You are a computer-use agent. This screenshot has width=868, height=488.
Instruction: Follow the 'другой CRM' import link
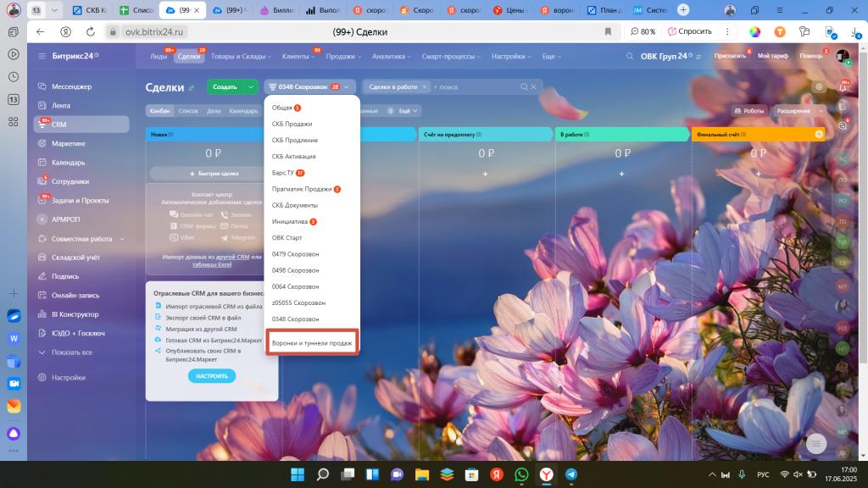tap(232, 257)
